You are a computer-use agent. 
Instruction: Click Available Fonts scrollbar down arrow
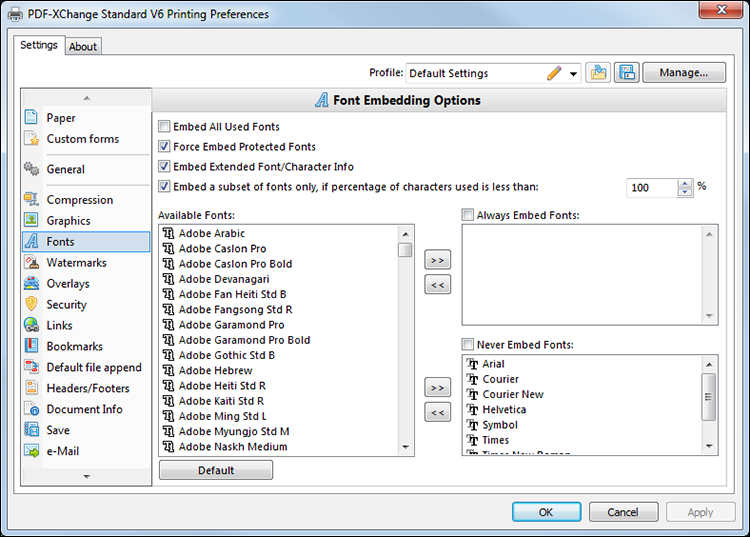406,447
